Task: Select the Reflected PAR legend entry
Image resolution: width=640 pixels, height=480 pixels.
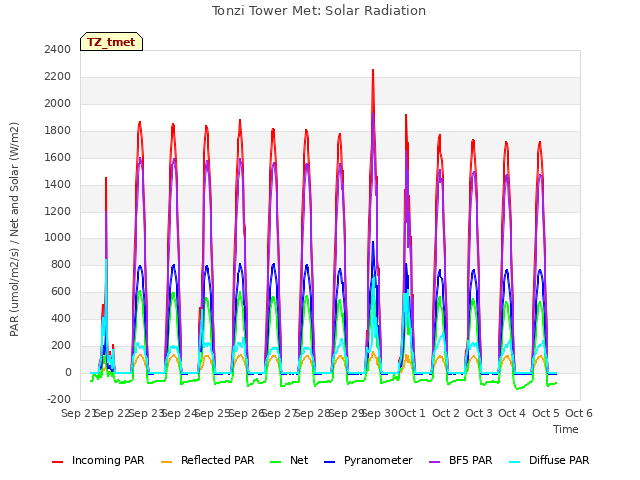Action: (207, 460)
